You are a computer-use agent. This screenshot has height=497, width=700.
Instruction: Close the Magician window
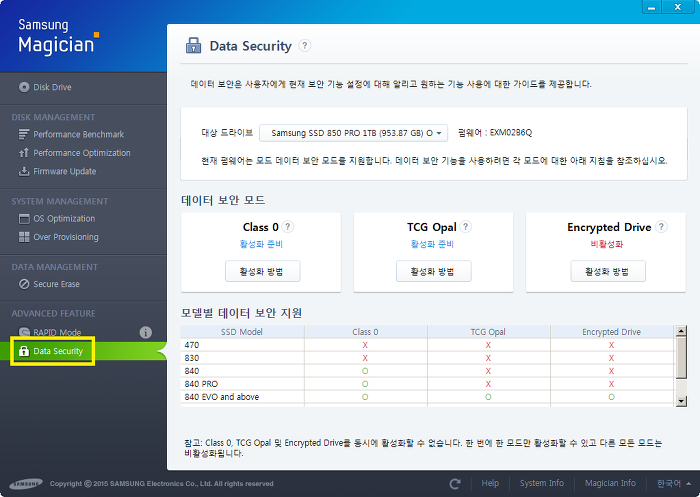[x=678, y=7]
